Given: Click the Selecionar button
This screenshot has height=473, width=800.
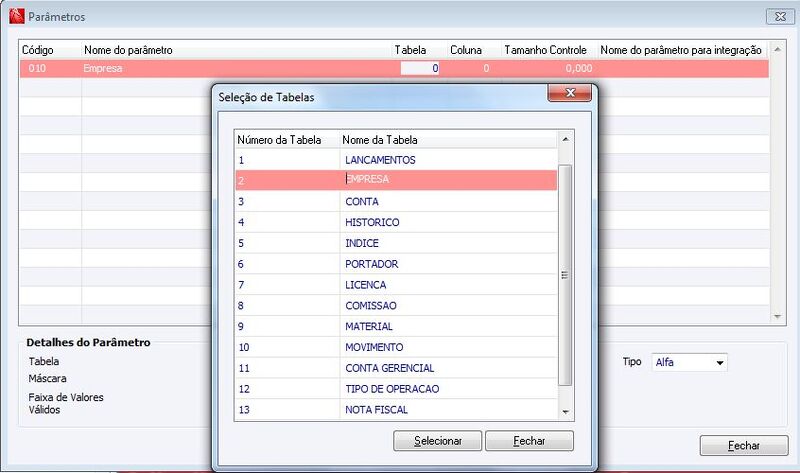Looking at the screenshot, I should pyautogui.click(x=437, y=441).
